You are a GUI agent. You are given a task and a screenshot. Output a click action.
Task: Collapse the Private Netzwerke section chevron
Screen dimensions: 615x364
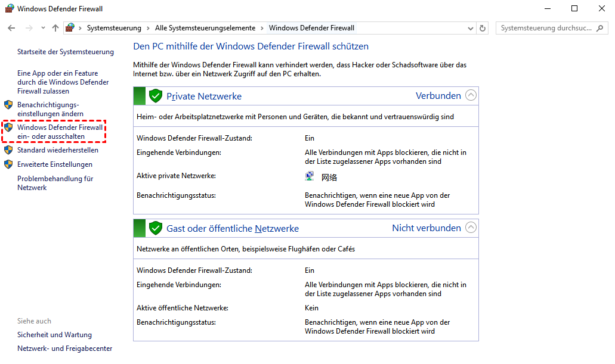471,95
